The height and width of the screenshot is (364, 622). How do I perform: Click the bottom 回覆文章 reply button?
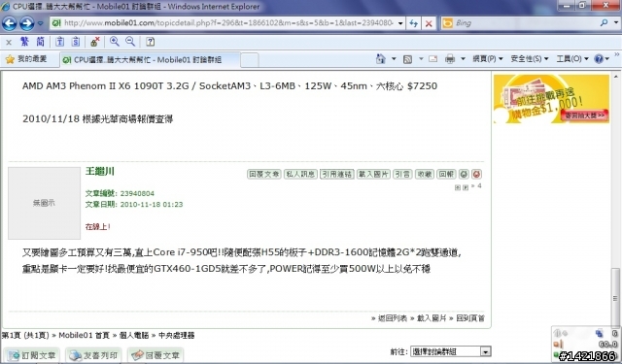click(x=155, y=355)
